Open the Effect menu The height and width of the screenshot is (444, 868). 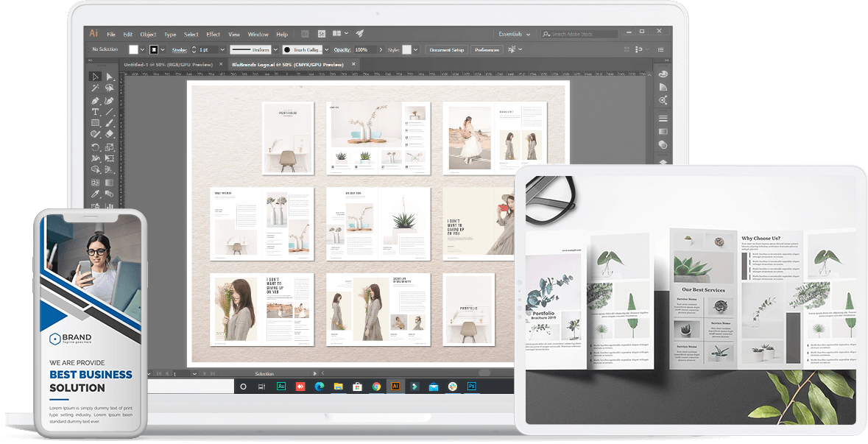(x=213, y=34)
